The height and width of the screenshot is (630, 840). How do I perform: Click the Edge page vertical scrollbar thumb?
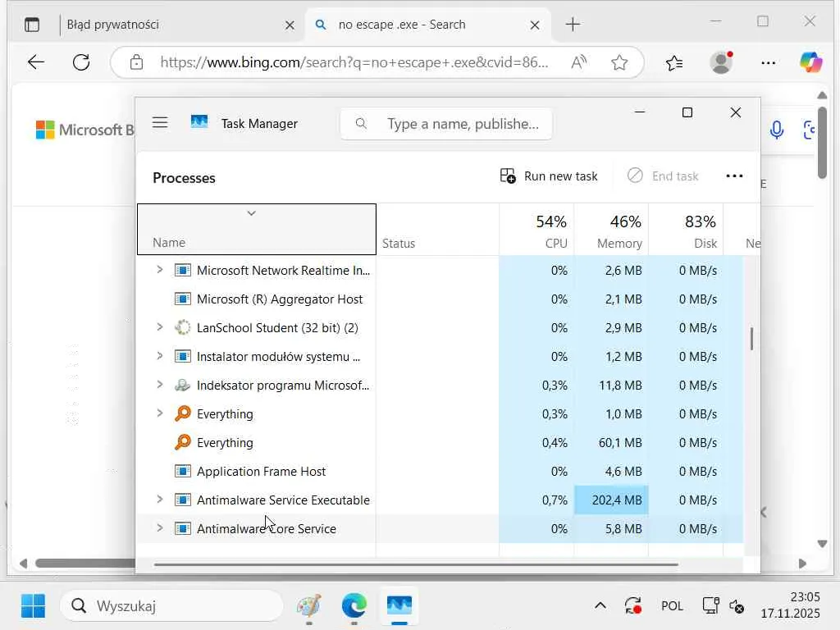coord(822,143)
